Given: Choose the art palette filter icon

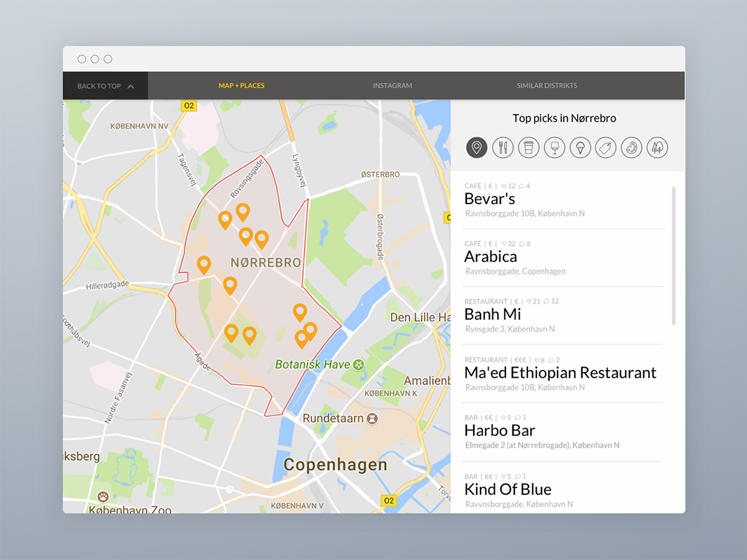Looking at the screenshot, I should pos(631,147).
